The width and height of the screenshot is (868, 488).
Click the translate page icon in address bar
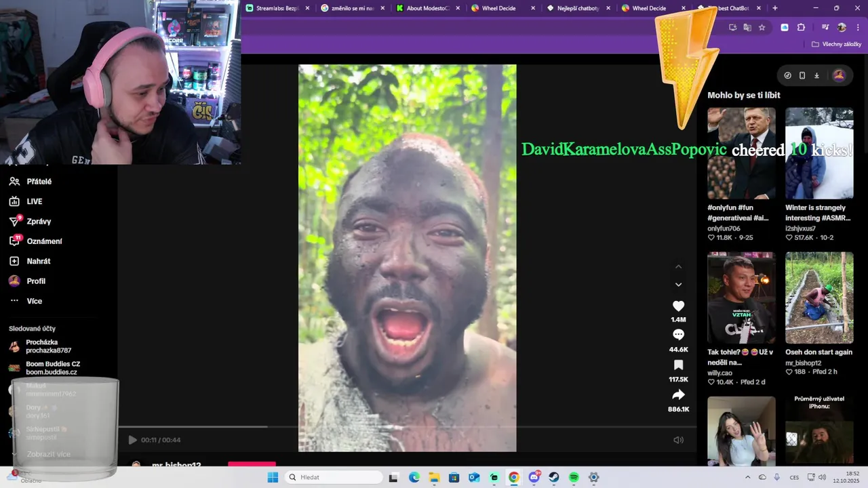point(747,28)
